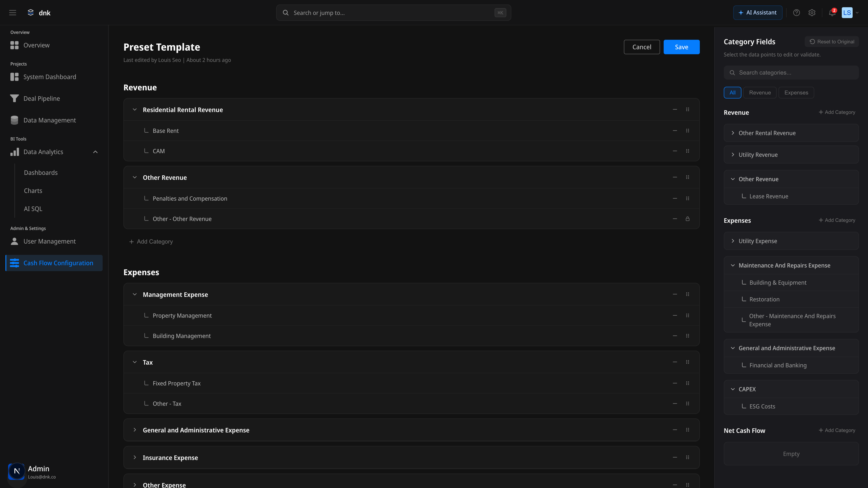
Task: Click Reset to Original button
Action: pos(832,42)
